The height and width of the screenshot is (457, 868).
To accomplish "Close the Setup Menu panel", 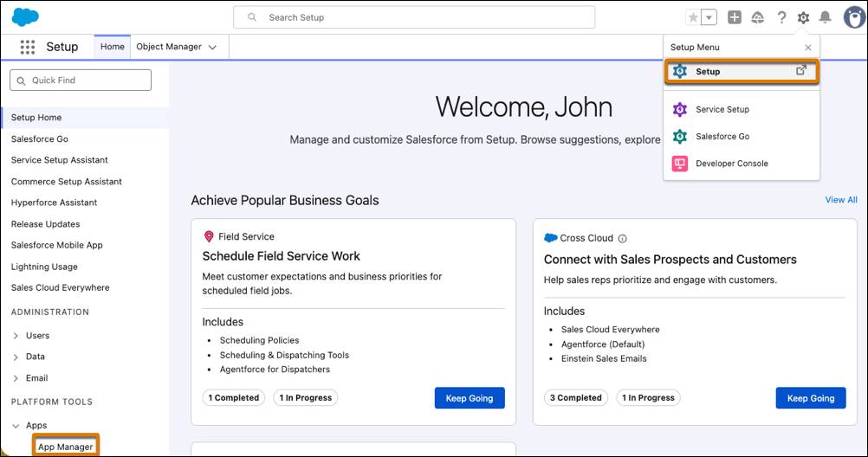I will 808,48.
